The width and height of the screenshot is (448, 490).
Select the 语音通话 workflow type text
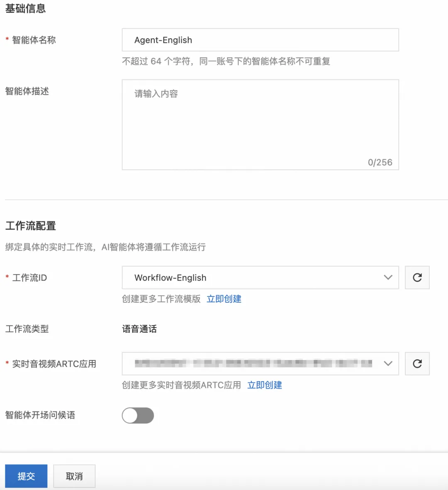(x=139, y=329)
